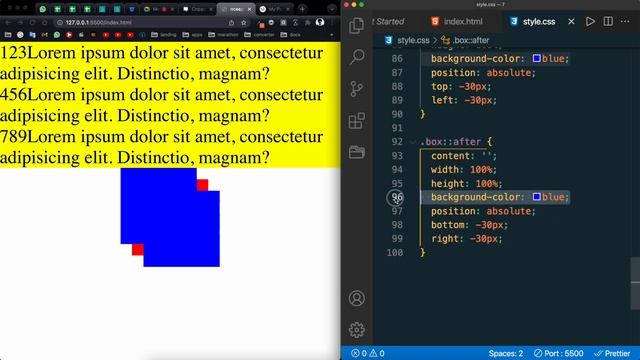Open the 'docs' bookmarks folder
The height and width of the screenshot is (360, 640).
tap(291, 35)
